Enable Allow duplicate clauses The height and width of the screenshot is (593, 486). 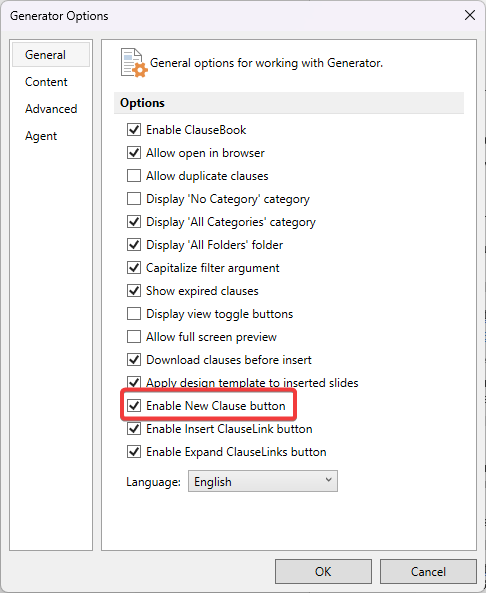[134, 176]
